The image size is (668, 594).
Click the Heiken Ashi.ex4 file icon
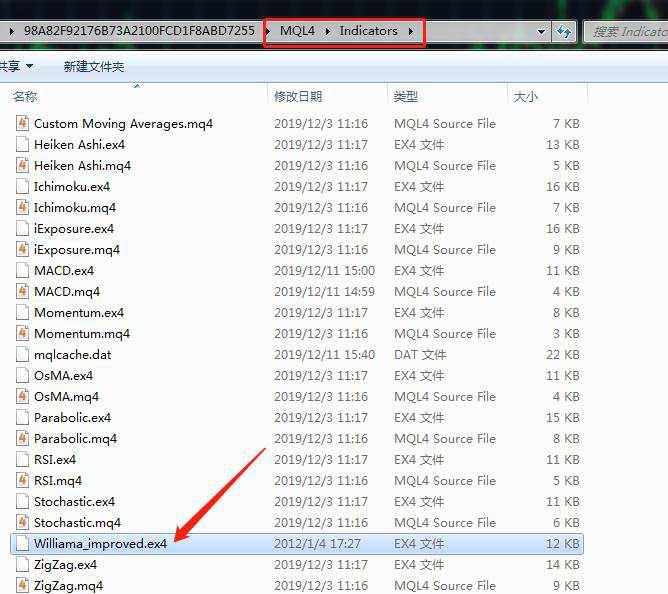click(x=23, y=144)
